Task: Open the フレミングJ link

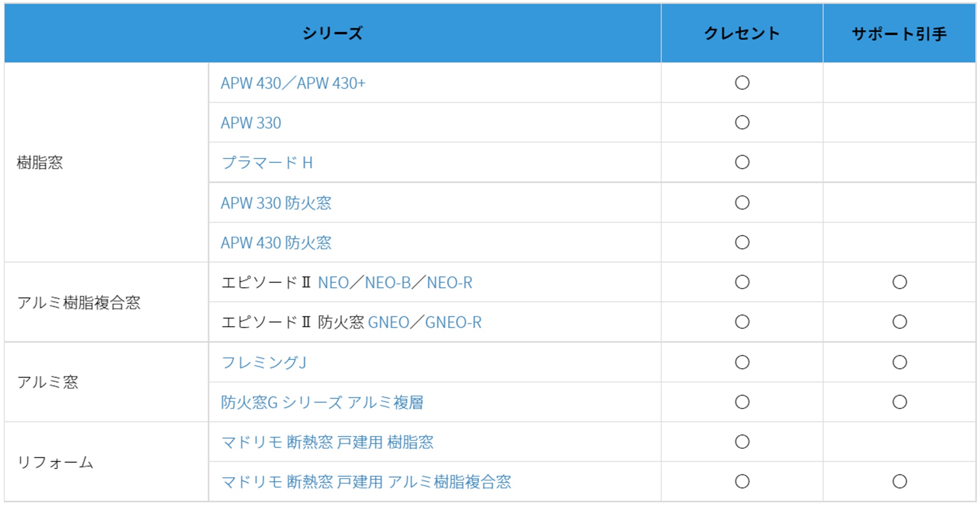Action: click(x=264, y=362)
